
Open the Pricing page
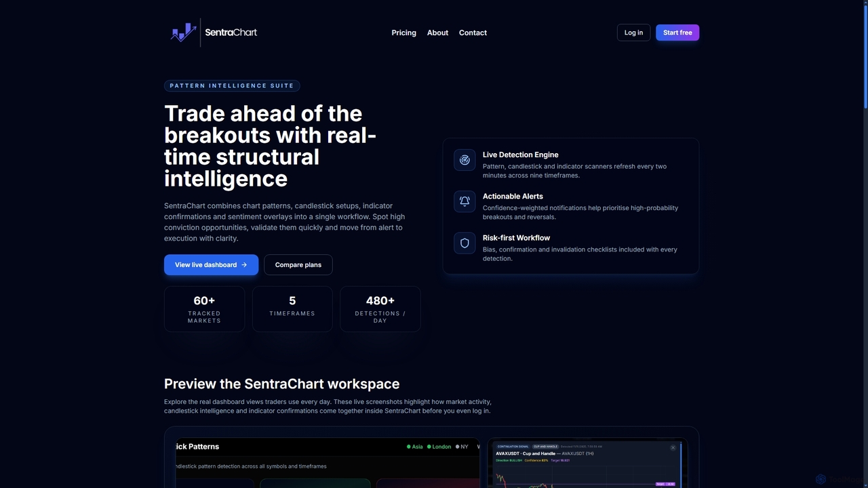(403, 33)
